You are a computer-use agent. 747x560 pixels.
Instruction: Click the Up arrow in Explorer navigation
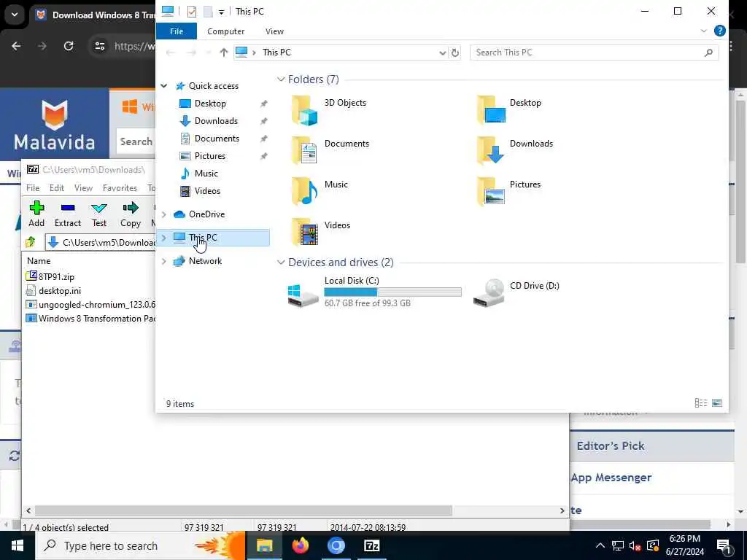pyautogui.click(x=223, y=52)
